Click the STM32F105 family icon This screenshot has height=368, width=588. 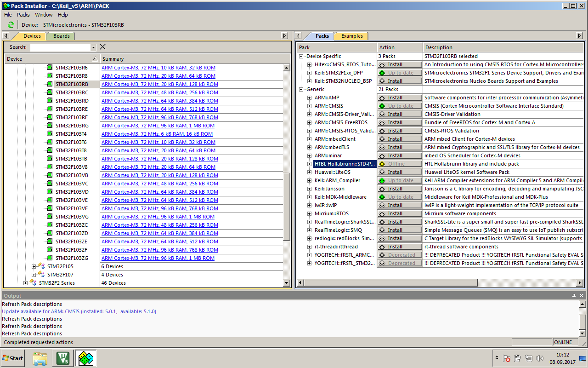click(41, 266)
